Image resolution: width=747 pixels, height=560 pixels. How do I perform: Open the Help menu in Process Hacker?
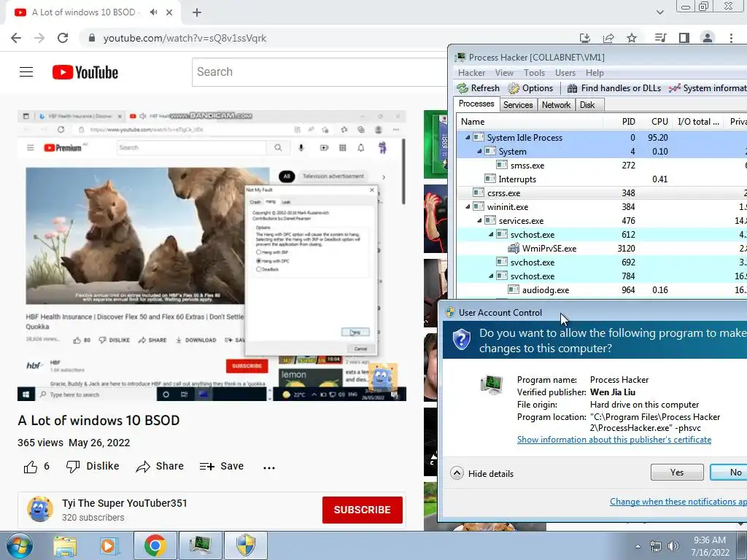tap(595, 73)
